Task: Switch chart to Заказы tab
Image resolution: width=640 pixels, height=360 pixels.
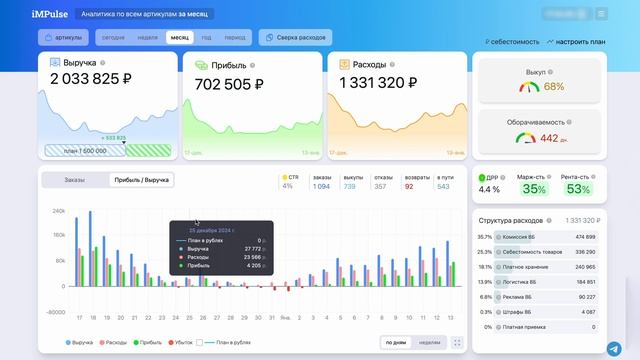Action: pos(75,180)
